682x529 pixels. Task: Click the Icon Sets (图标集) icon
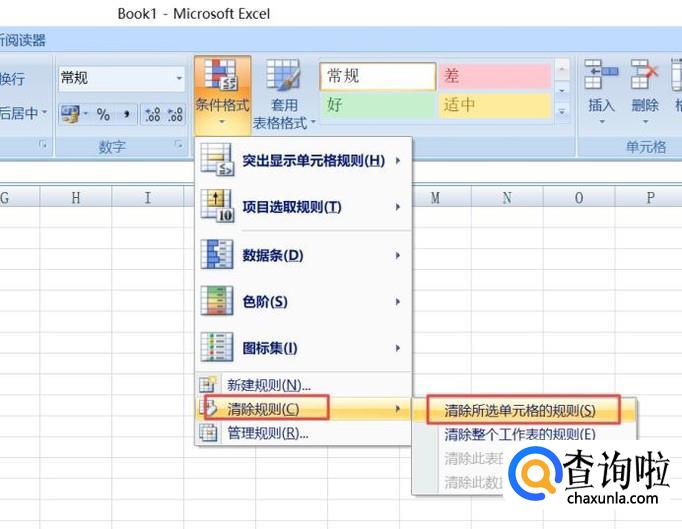coord(217,347)
